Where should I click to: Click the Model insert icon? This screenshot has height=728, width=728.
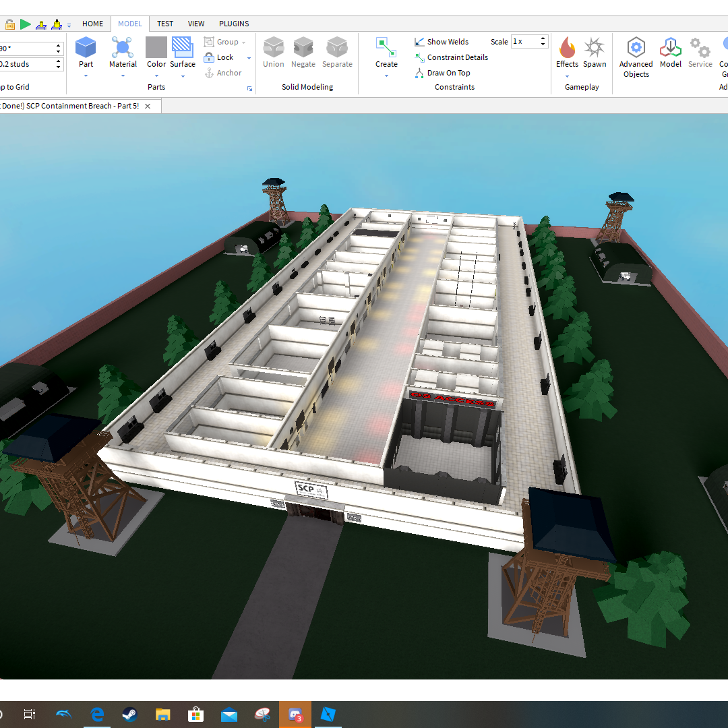[x=671, y=47]
